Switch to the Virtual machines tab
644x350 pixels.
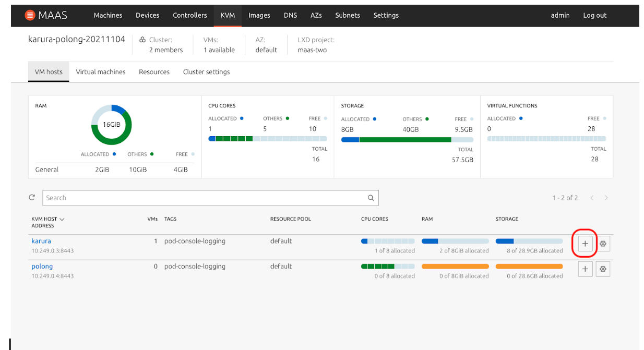[101, 72]
